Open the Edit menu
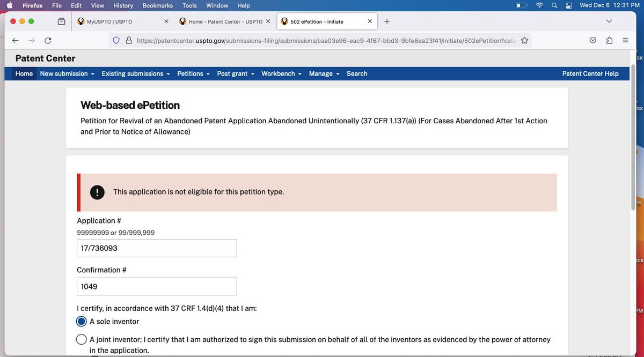Image resolution: width=644 pixels, height=357 pixels. point(76,5)
